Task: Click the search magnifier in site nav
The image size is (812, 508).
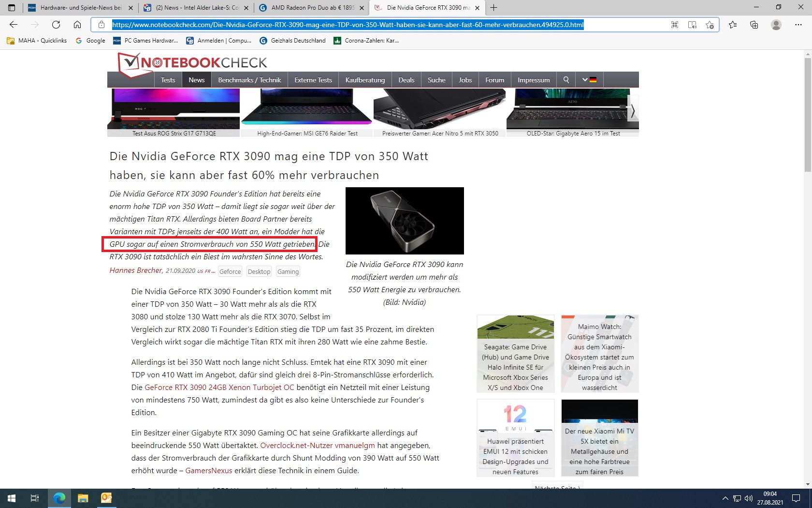Action: [x=566, y=80]
